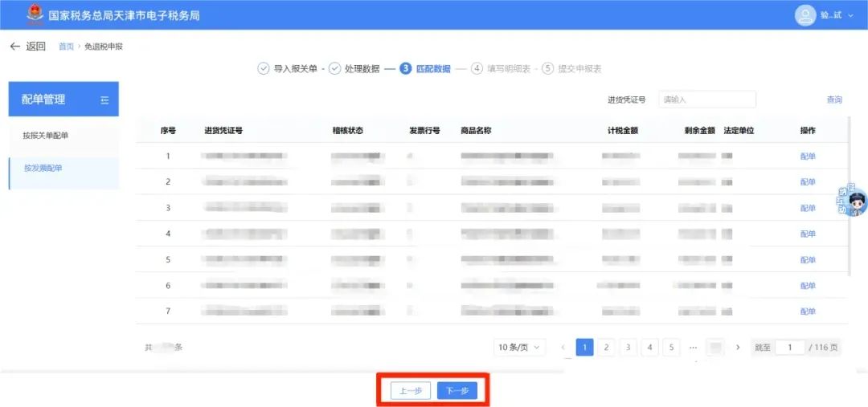This screenshot has width=868, height=407.
Task: Select step 3 匹配数据
Action: tap(424, 68)
